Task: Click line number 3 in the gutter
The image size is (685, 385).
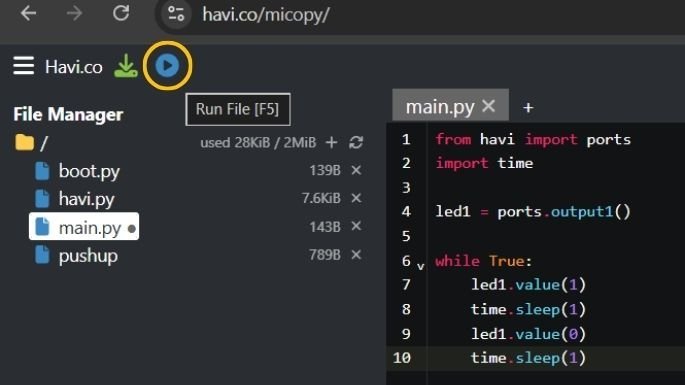Action: (x=406, y=188)
